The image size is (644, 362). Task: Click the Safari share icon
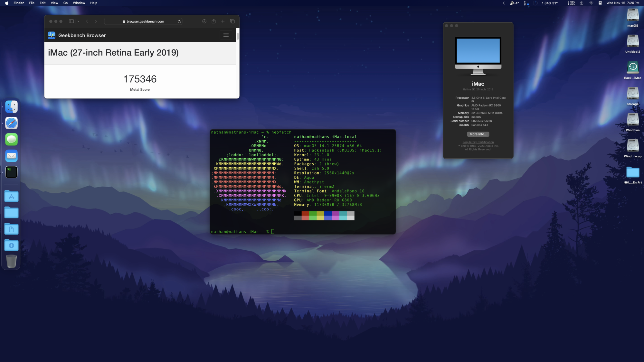213,21
